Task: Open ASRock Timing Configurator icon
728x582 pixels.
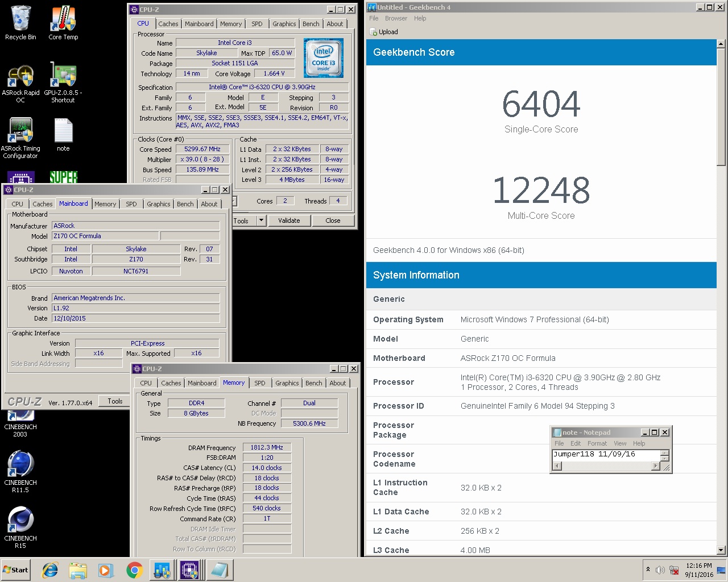Action: pos(20,138)
